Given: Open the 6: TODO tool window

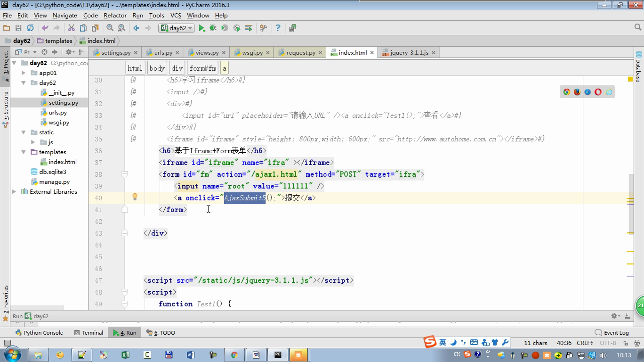Looking at the screenshot, I should tap(161, 332).
